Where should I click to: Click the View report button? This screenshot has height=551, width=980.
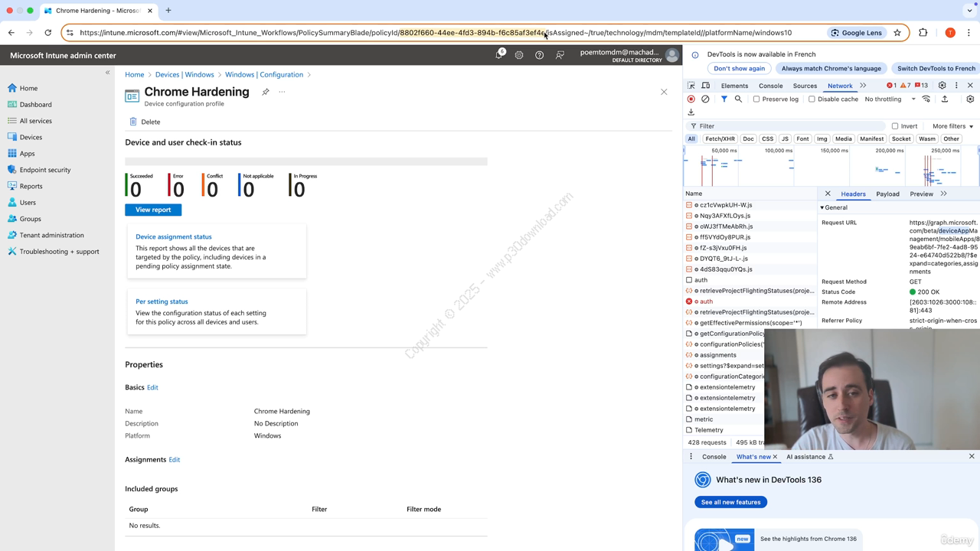[x=153, y=210]
